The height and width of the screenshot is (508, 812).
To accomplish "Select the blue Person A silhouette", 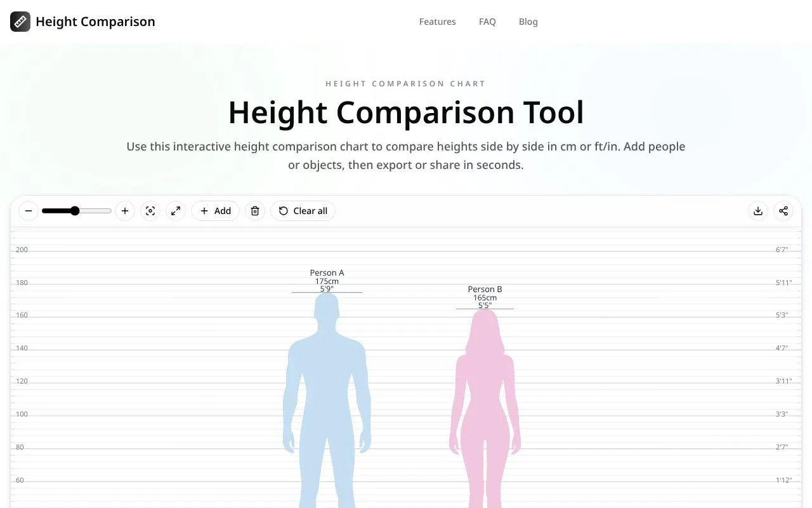I will click(x=327, y=400).
